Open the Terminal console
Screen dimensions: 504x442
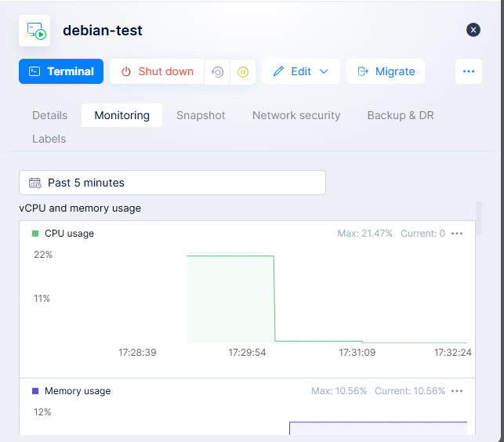(x=61, y=71)
